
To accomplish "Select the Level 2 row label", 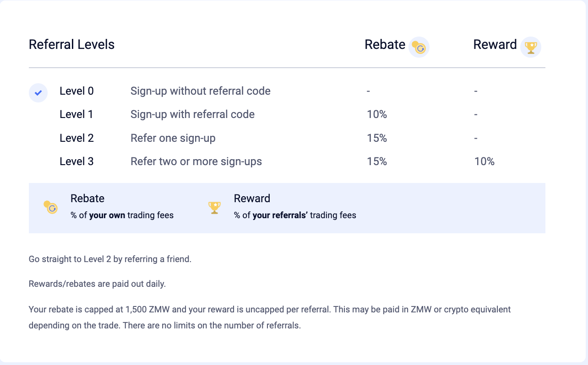I will click(76, 138).
